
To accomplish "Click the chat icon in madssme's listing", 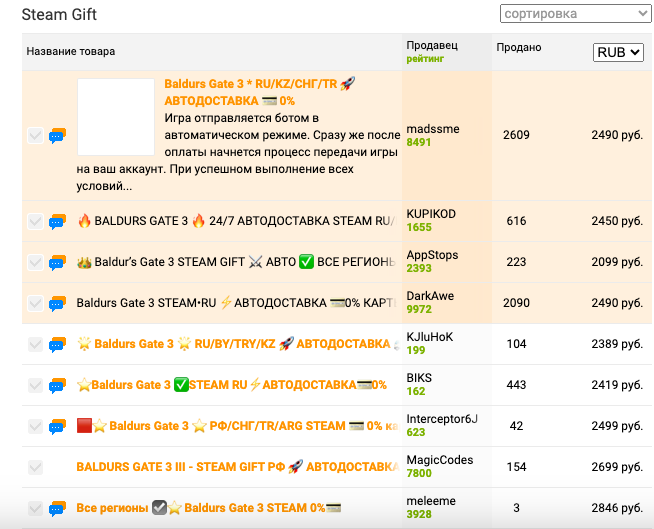I will click(57, 136).
